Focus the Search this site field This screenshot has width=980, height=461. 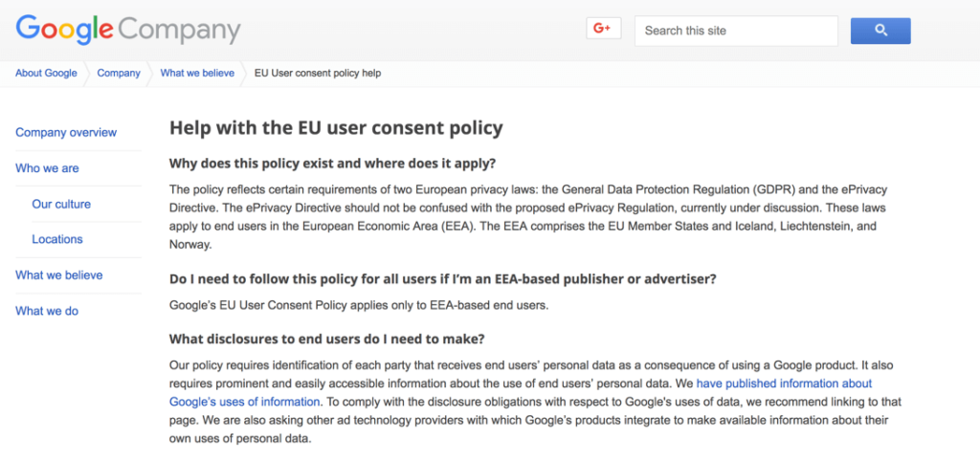click(x=736, y=31)
